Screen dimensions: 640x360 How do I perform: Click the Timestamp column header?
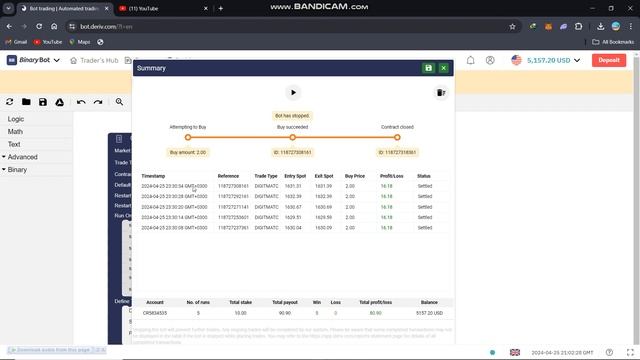153,176
